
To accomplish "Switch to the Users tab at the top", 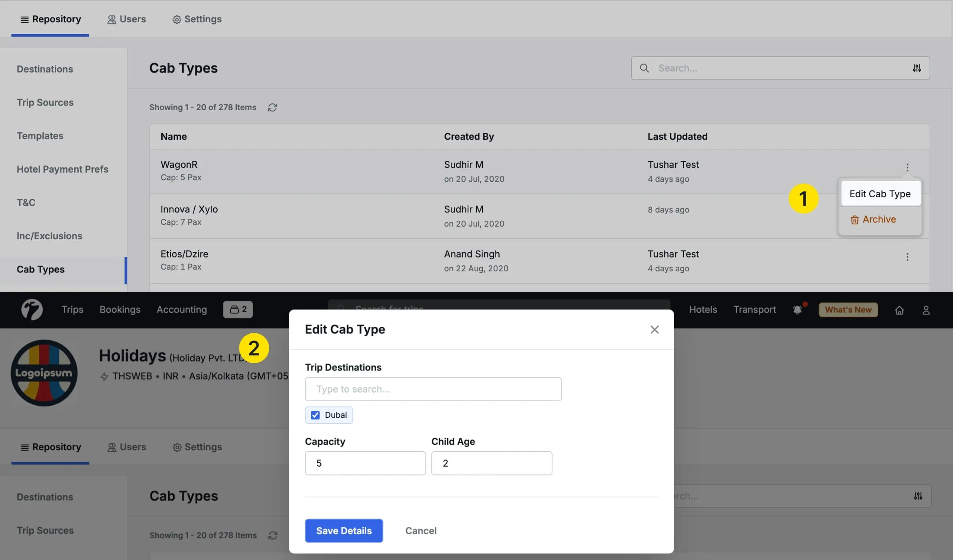I will click(127, 19).
